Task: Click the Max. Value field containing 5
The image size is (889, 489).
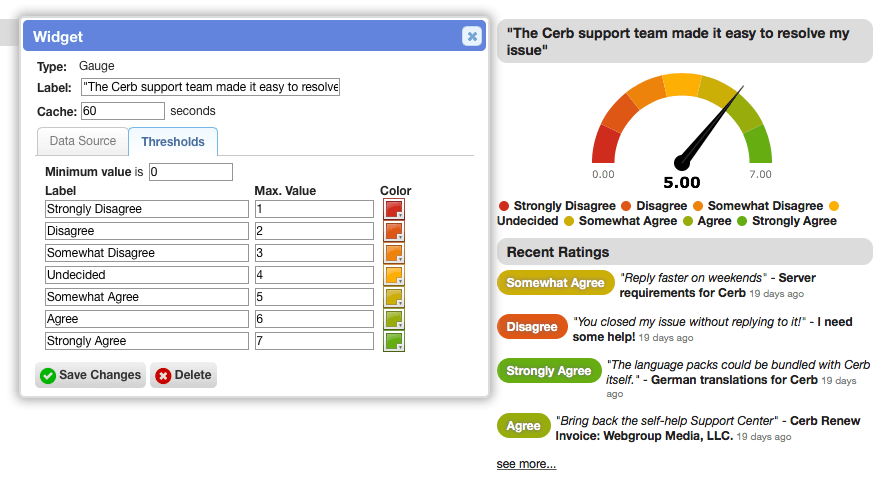Action: (x=314, y=297)
